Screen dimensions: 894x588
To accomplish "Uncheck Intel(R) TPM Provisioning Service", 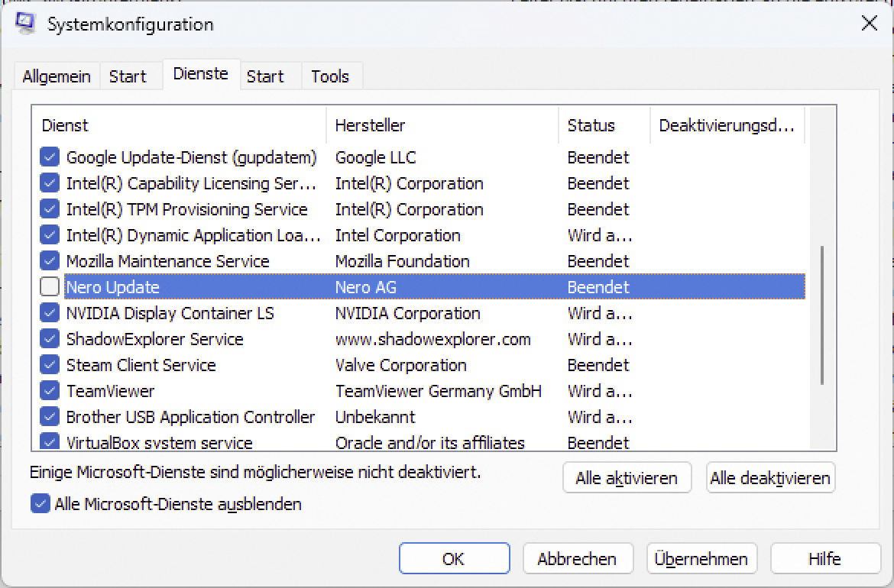I will tap(48, 208).
